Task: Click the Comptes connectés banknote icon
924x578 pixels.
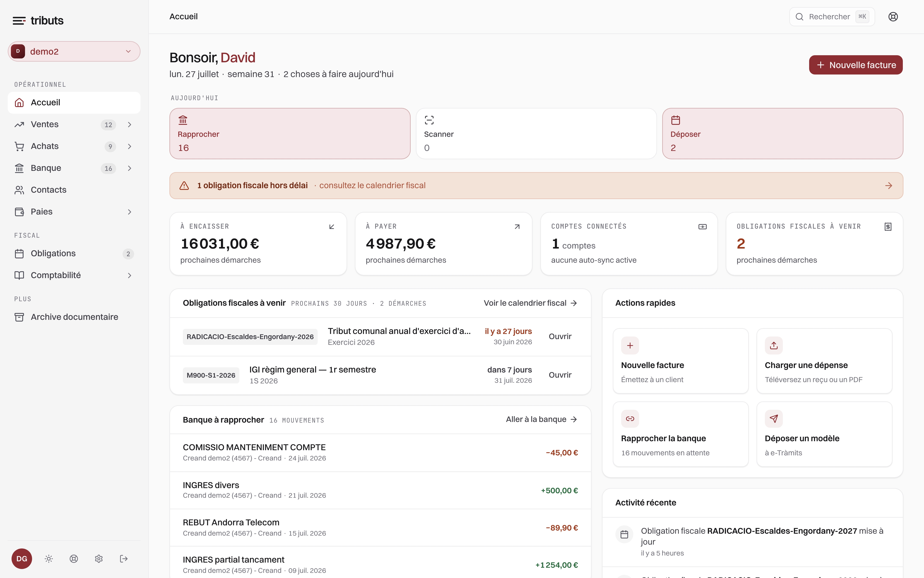Action: (x=703, y=227)
